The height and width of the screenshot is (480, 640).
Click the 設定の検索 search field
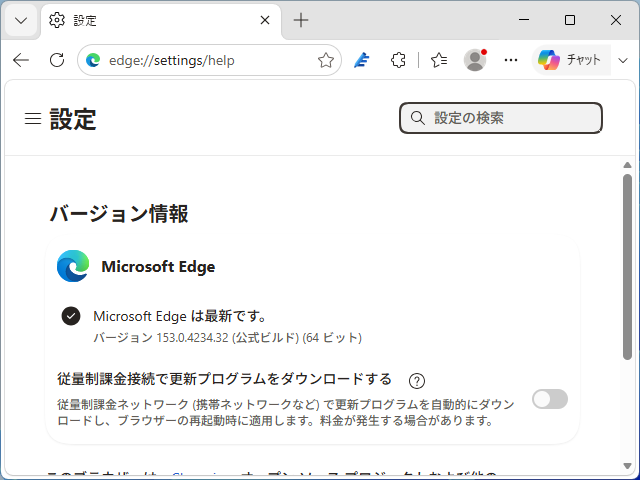[501, 118]
